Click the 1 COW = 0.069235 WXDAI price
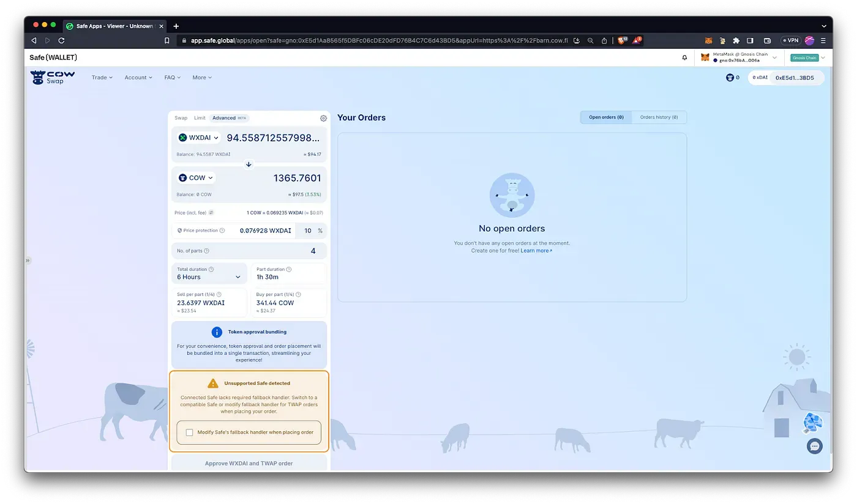Screen dimensions: 857x504 coord(276,213)
